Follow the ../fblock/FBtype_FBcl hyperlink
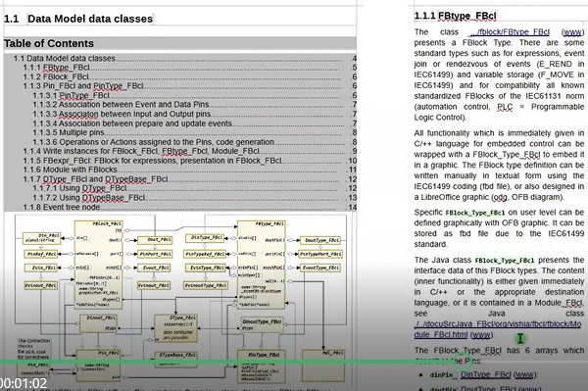 coord(510,32)
